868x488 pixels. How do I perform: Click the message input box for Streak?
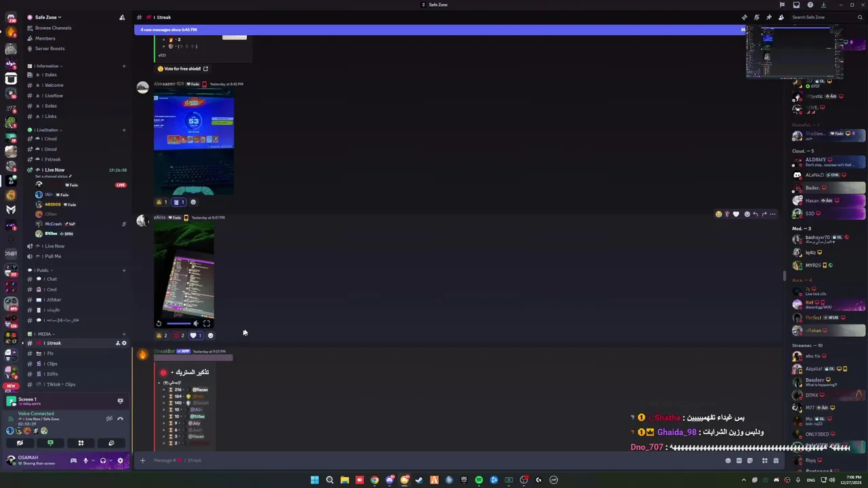coord(434,460)
